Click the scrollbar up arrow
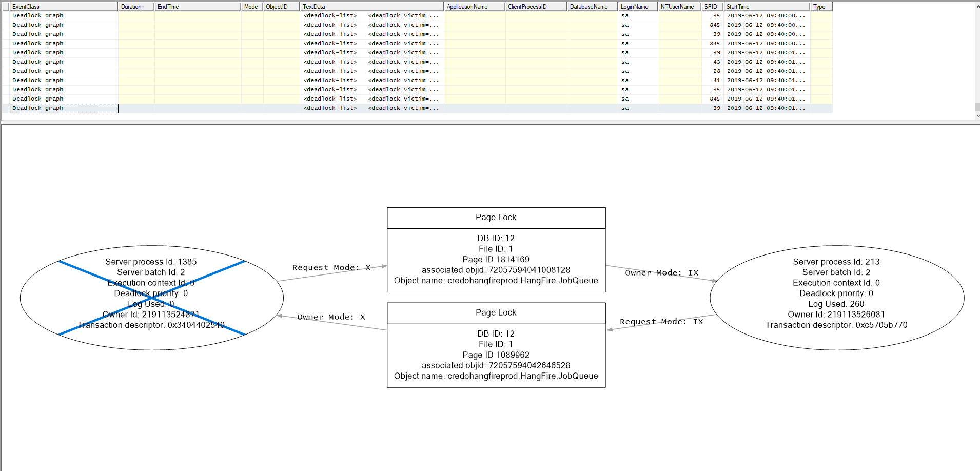The height and width of the screenshot is (471, 980). 976,7
